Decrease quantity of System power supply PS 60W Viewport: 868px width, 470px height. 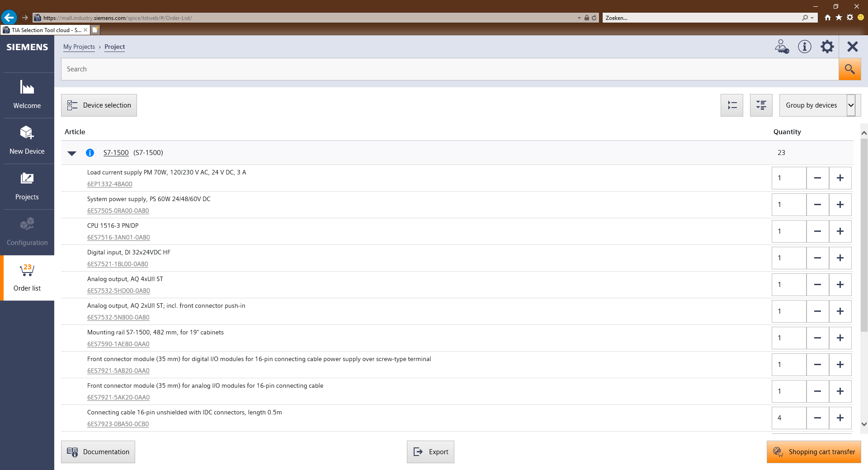click(x=818, y=205)
